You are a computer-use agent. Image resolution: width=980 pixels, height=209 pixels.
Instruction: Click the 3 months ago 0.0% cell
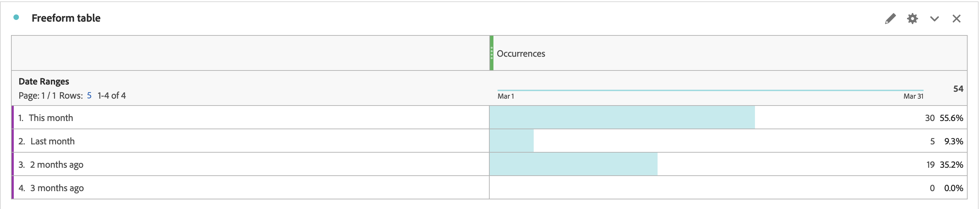[954, 188]
